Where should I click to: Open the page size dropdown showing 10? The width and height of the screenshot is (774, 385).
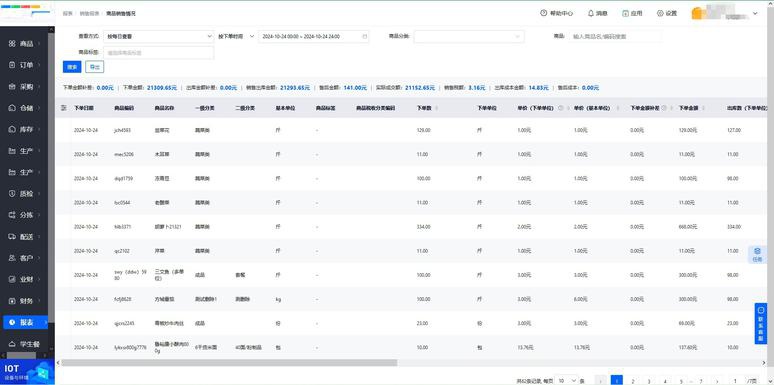(566, 381)
